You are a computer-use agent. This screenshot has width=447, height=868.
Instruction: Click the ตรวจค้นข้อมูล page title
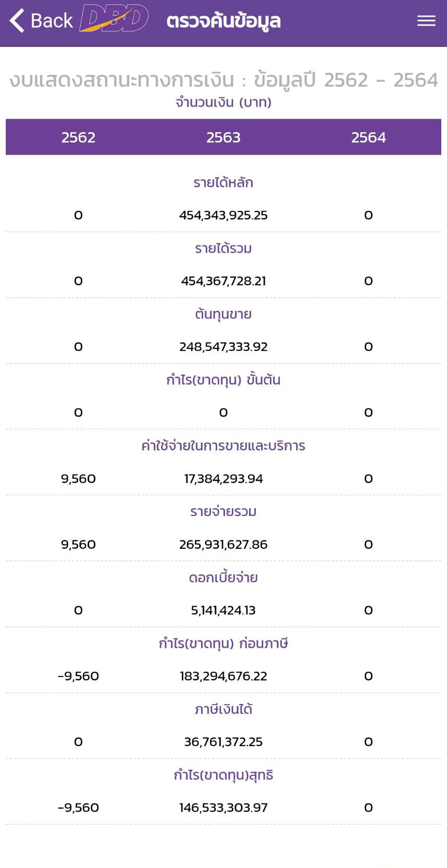point(223,21)
